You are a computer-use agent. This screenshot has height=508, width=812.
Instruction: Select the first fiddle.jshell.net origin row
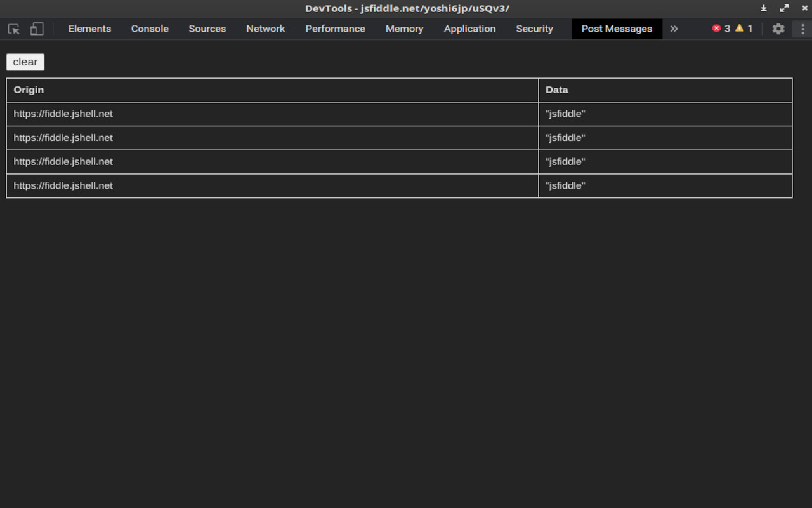tap(63, 114)
